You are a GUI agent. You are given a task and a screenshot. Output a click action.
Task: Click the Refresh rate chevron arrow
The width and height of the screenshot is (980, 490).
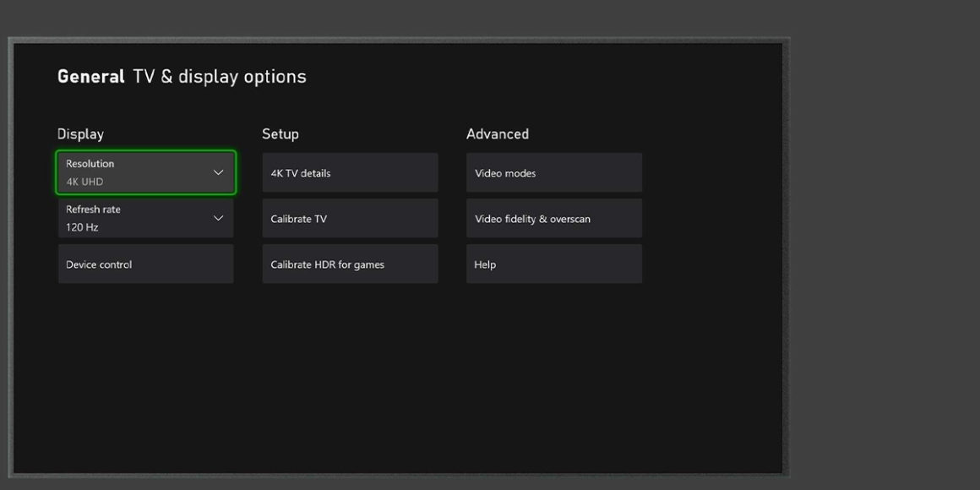[218, 218]
